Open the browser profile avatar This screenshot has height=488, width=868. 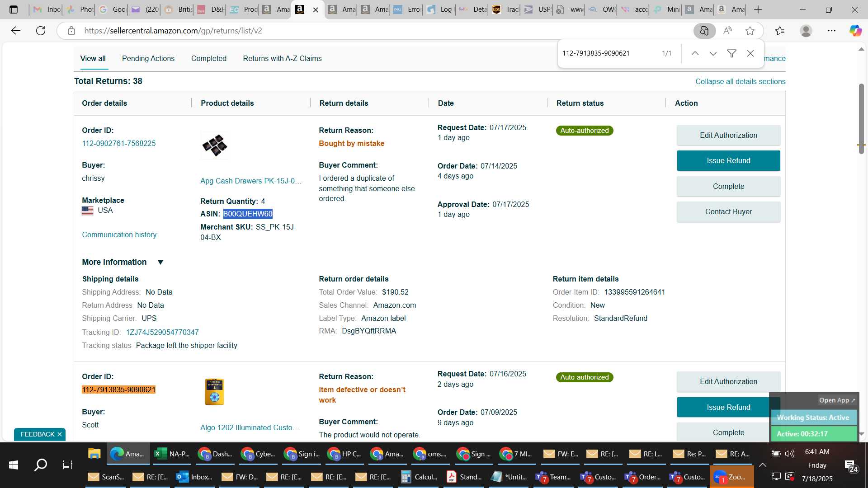point(806,31)
